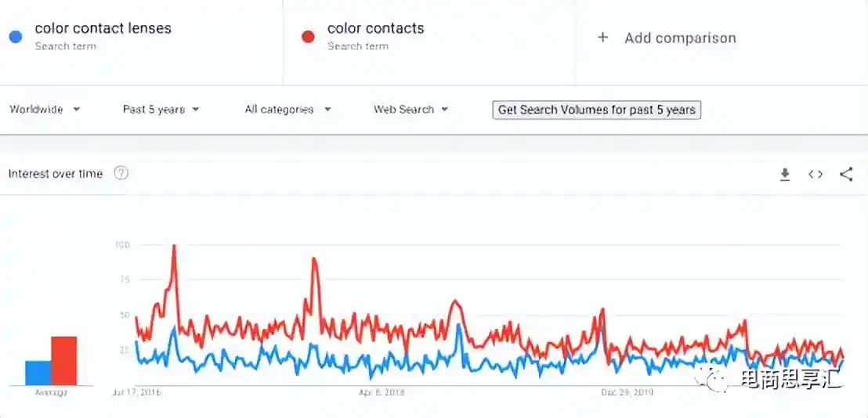Edit the color contact lenses search term
Viewport: 868px width, 418px height.
point(103,29)
